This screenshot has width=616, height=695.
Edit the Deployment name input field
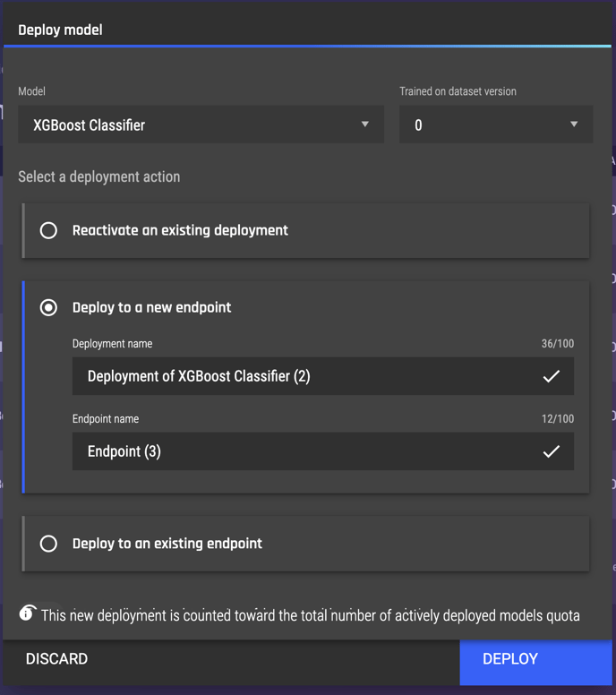coord(323,376)
